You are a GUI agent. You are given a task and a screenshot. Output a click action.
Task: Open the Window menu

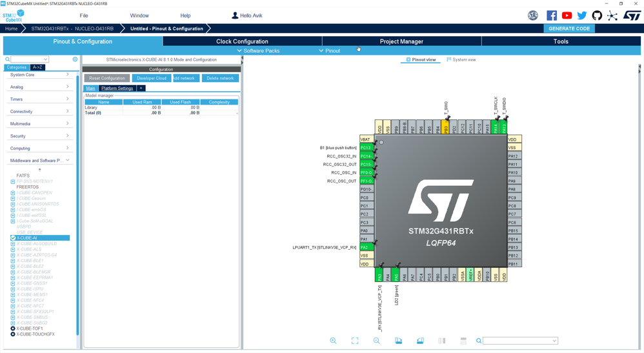tap(139, 15)
